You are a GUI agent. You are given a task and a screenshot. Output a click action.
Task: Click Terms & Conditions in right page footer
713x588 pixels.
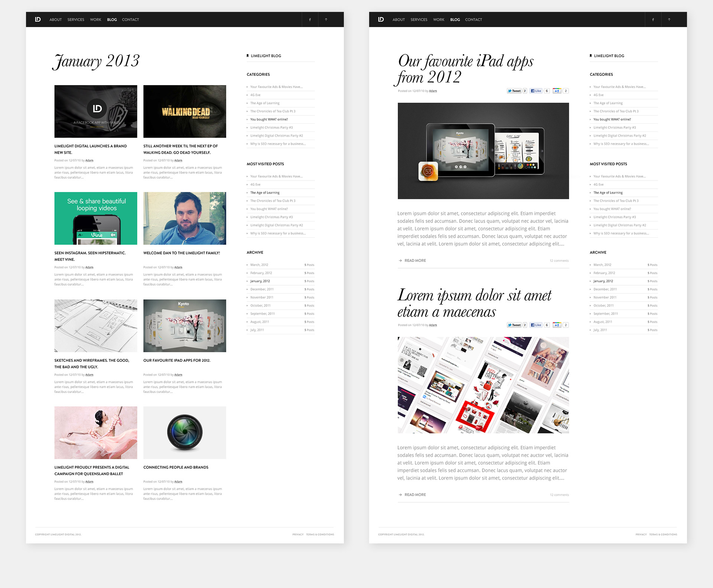click(x=663, y=535)
